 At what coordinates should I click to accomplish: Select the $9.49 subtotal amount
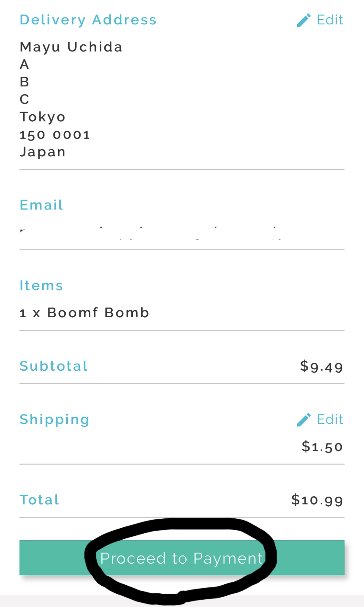[321, 367]
